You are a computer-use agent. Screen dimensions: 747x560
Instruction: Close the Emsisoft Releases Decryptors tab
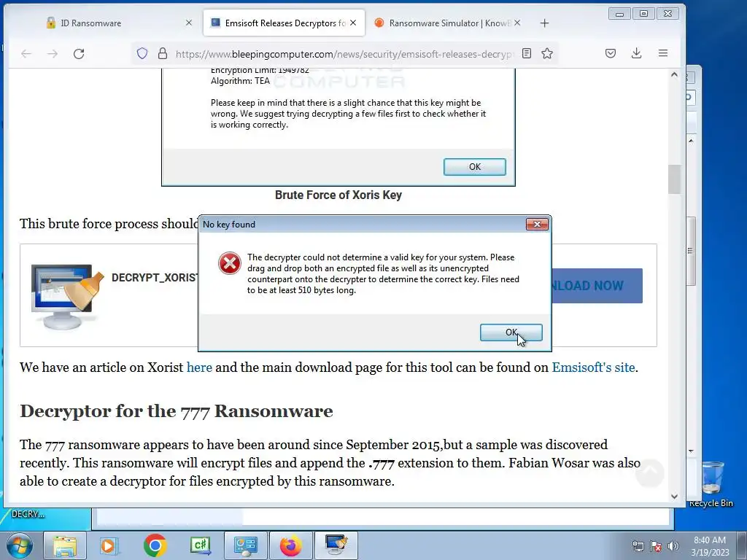(x=353, y=23)
